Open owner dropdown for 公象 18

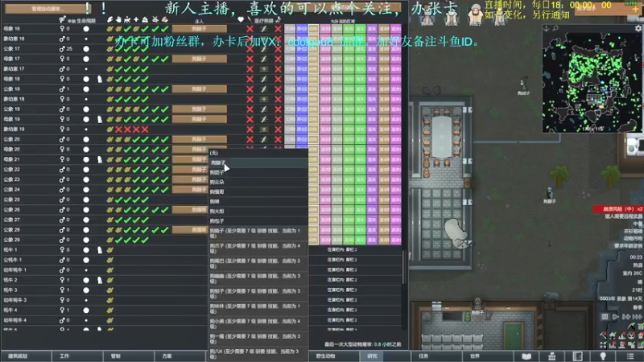tap(199, 89)
